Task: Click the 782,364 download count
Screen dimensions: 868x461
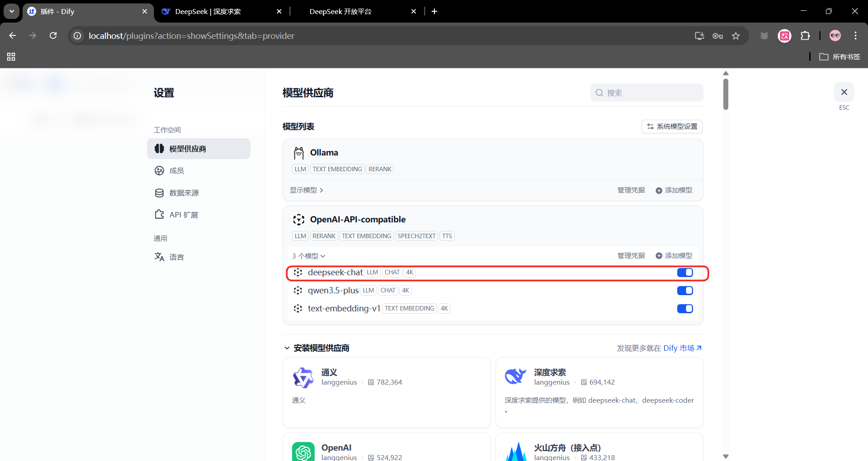Action: [389, 382]
